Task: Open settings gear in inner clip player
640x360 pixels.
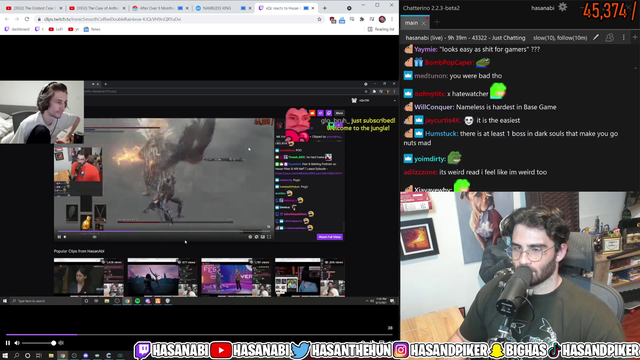Action: pyautogui.click(x=250, y=237)
